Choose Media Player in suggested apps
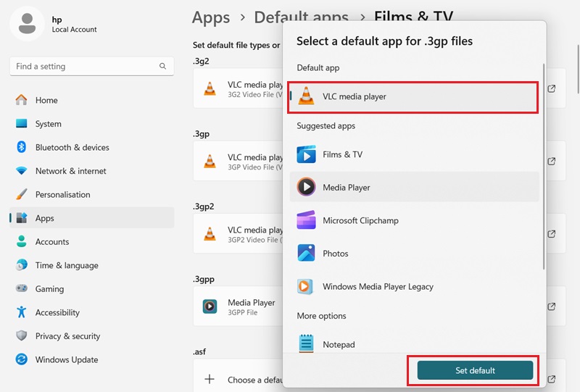Screen dimensions: 580x392 pos(414,187)
